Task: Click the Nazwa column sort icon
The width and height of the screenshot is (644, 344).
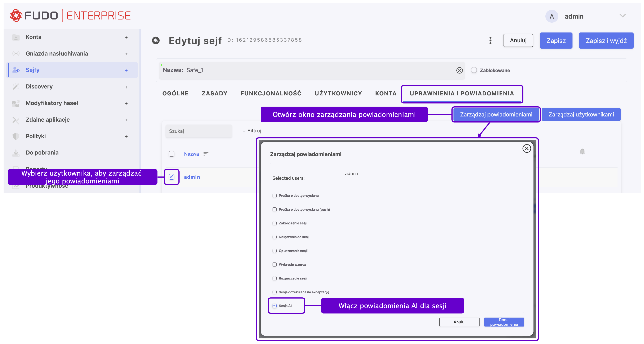Action: [x=206, y=154]
